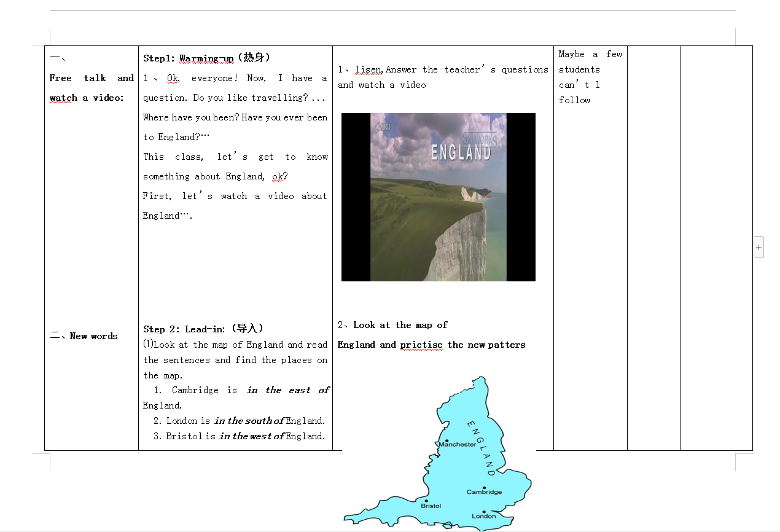Click the 'Bristol' label on the map
Screen dimensions: 780x532
(x=431, y=506)
